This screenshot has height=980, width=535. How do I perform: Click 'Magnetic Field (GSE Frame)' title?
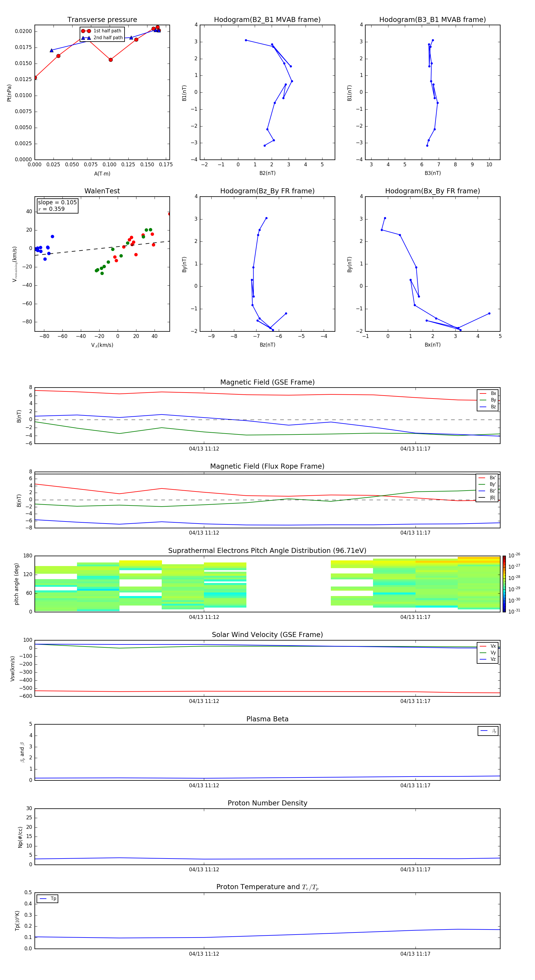267,382
